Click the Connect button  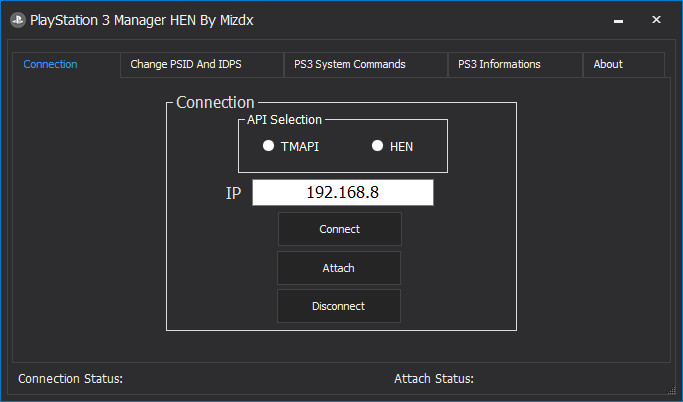tap(340, 229)
